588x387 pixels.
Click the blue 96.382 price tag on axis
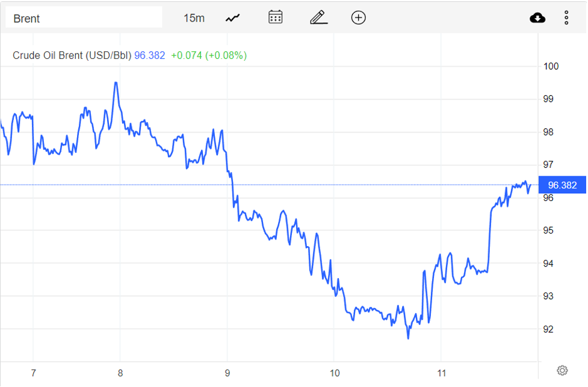(x=562, y=185)
